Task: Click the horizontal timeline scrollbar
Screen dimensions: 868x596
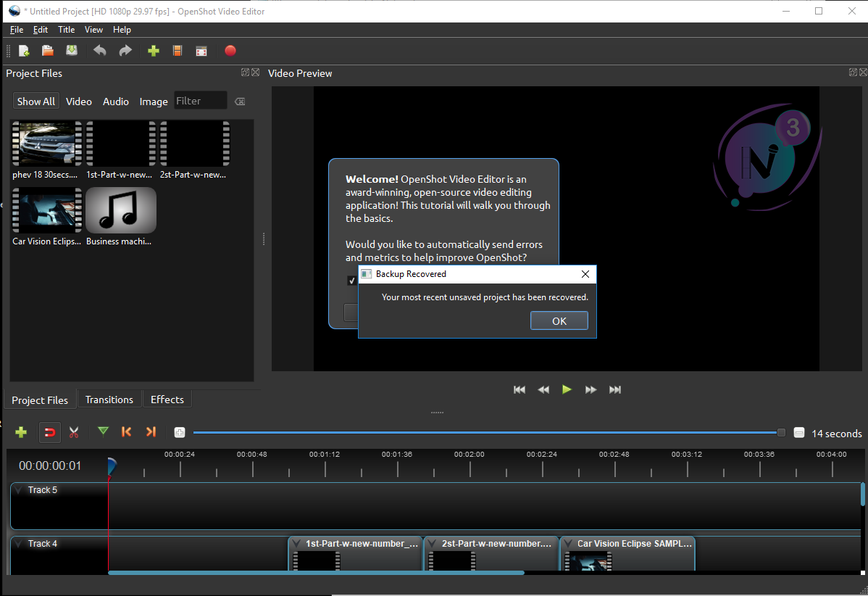Action: pos(316,573)
